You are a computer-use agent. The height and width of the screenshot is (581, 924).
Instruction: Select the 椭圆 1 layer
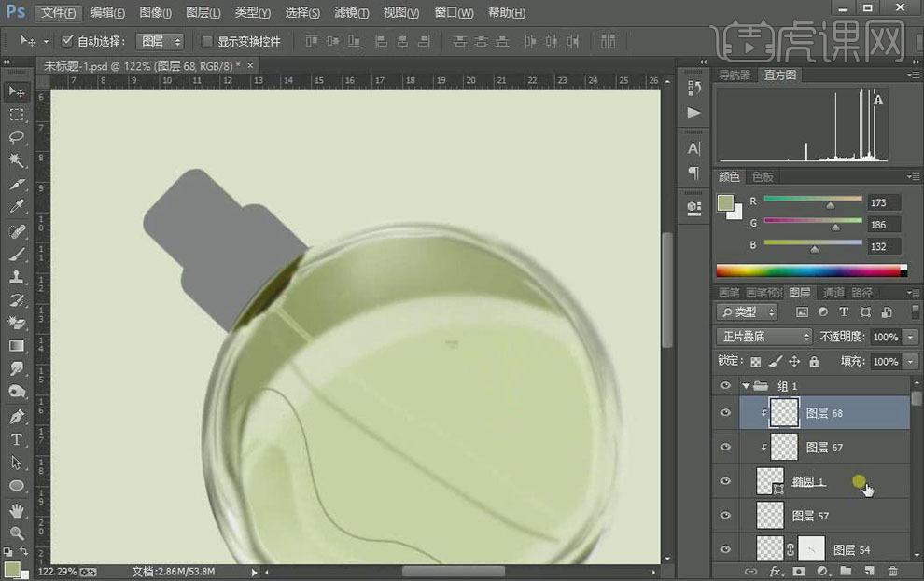(x=808, y=482)
